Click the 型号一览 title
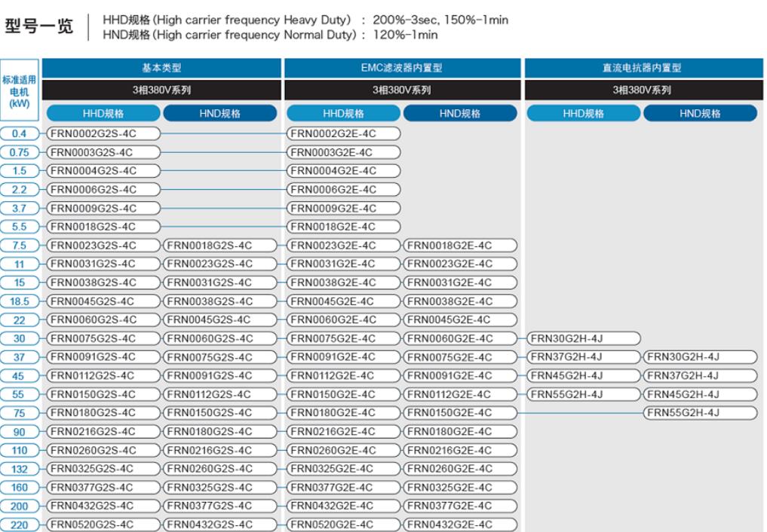The height and width of the screenshot is (532, 767). click(38, 26)
